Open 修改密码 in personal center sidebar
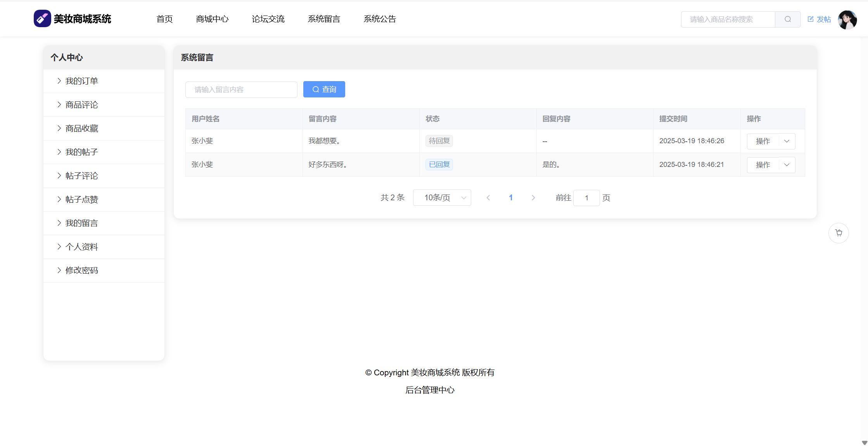This screenshot has width=868, height=446. coord(81,271)
